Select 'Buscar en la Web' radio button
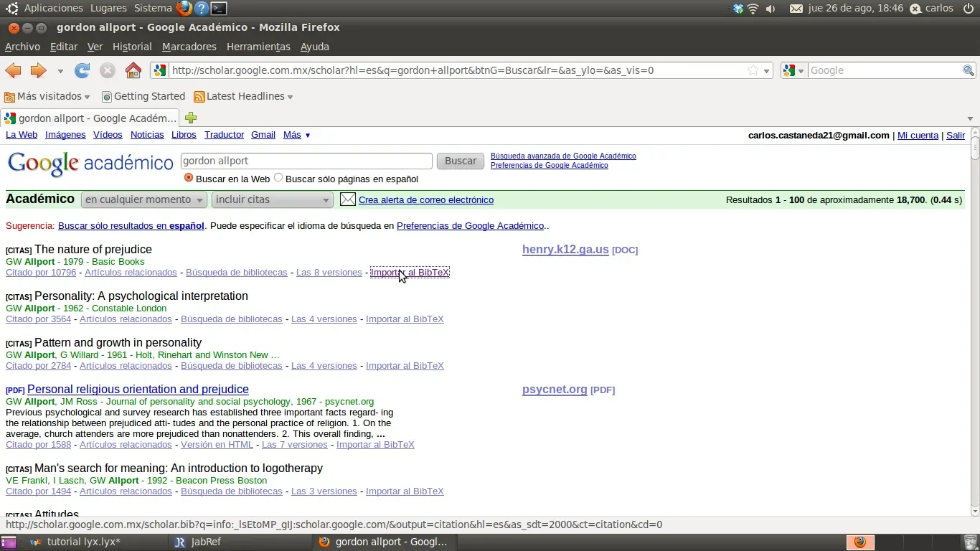 189,178
